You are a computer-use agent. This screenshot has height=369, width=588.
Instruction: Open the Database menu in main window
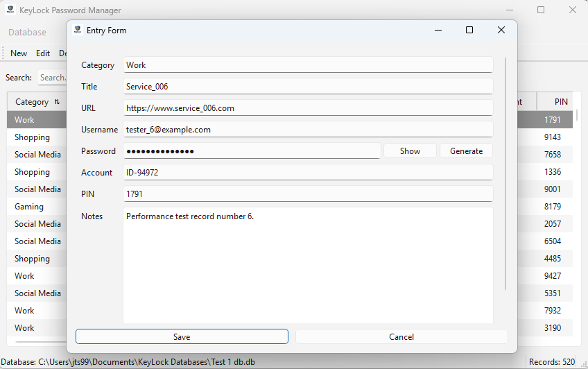[27, 32]
